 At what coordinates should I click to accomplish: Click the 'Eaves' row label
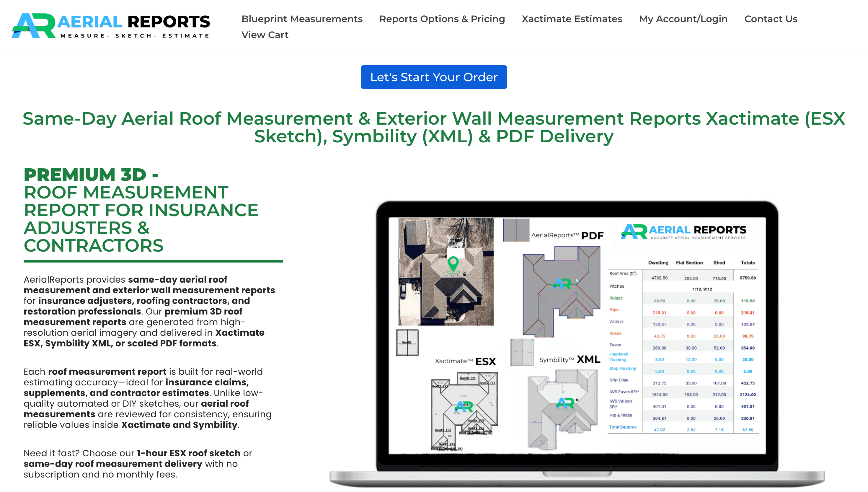[615, 345]
